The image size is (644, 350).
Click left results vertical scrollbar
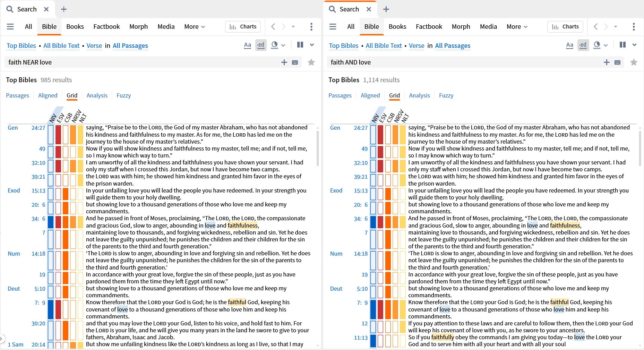tap(318, 148)
